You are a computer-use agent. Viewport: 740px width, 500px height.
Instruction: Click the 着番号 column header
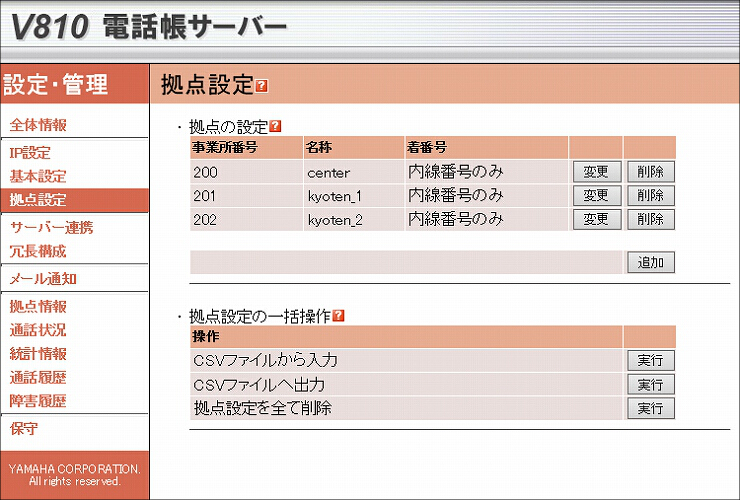tap(487, 147)
